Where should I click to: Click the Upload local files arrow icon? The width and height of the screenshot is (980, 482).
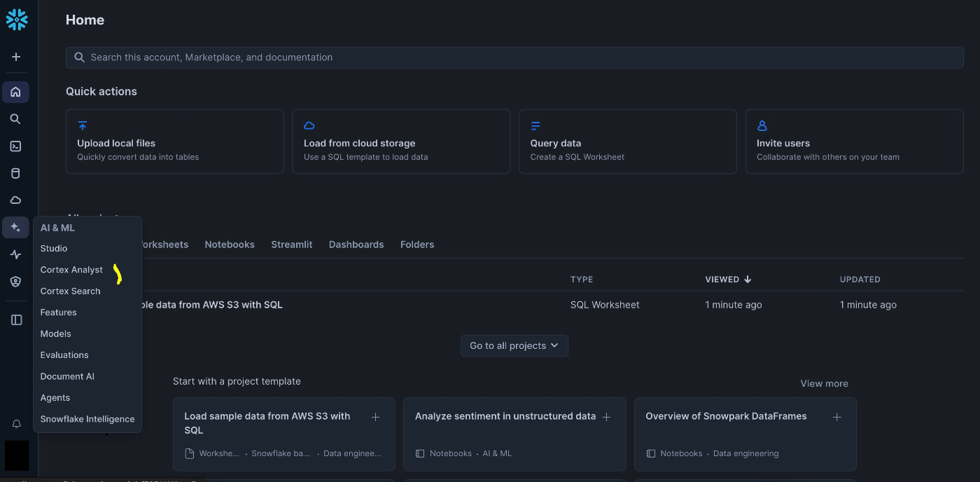(x=83, y=126)
